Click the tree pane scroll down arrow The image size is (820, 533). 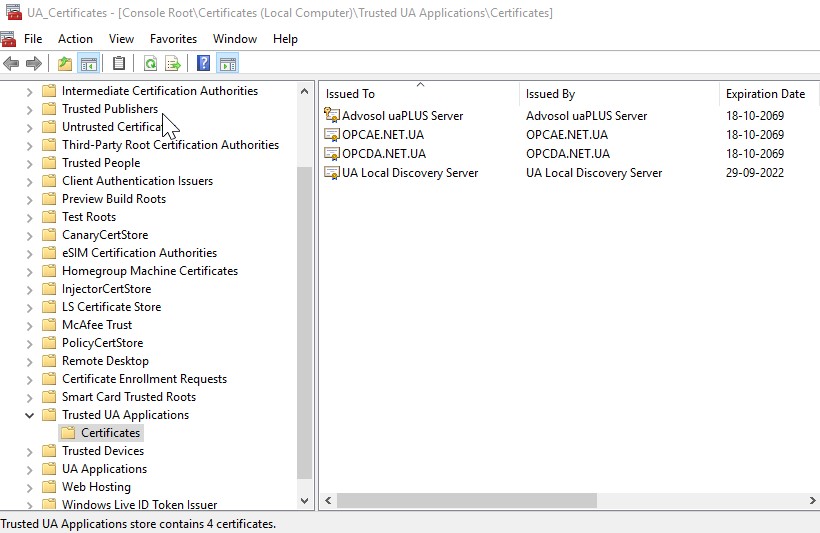tap(304, 501)
